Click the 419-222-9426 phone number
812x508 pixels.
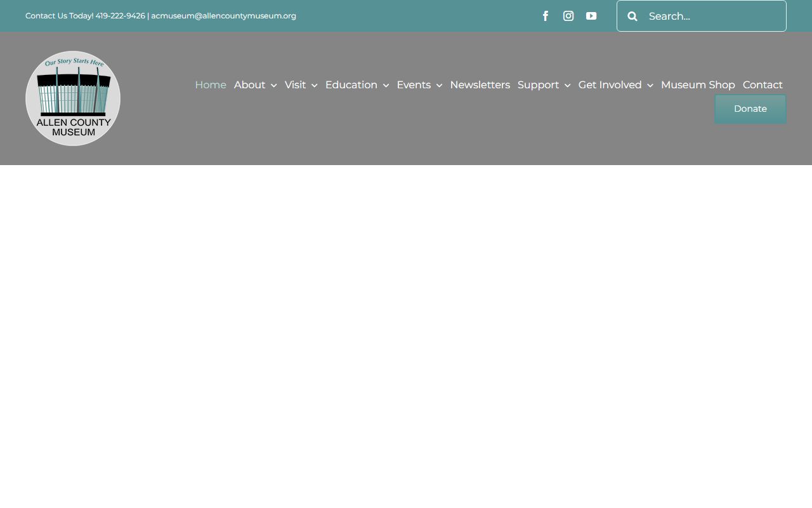[121, 16]
